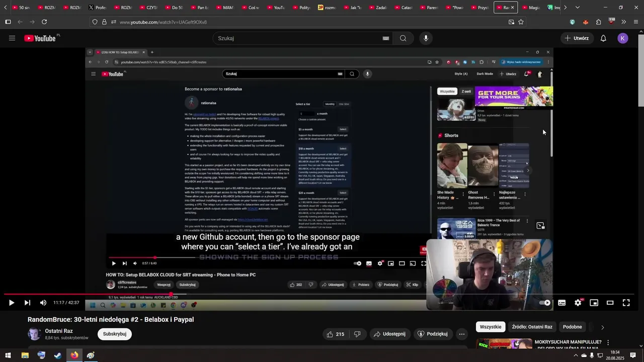Viewport: 644px width, 362px height.
Task: Open the account avatar K menu
Action: pyautogui.click(x=623, y=38)
